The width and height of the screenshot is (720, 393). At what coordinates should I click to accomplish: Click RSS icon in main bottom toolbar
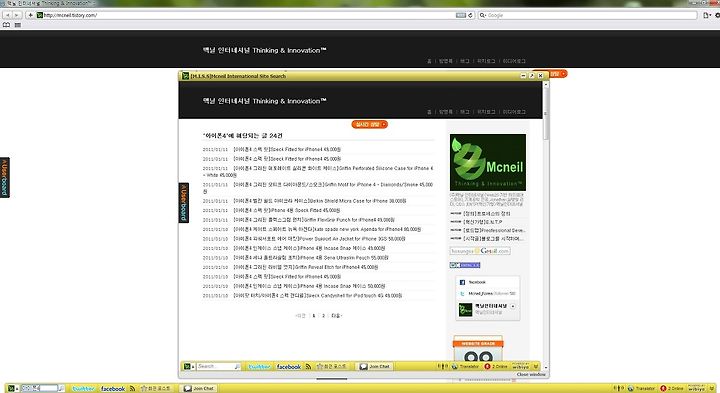coord(132,388)
